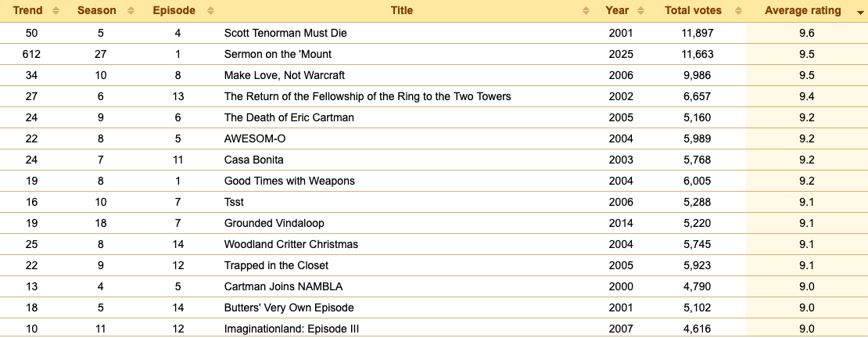Viewport: 868px width, 338px height.
Task: Click The Death of Eric Cartman title
Action: [x=289, y=117]
